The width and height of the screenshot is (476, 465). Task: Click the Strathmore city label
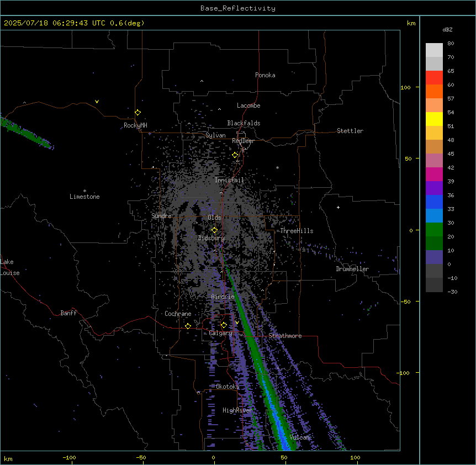(285, 336)
